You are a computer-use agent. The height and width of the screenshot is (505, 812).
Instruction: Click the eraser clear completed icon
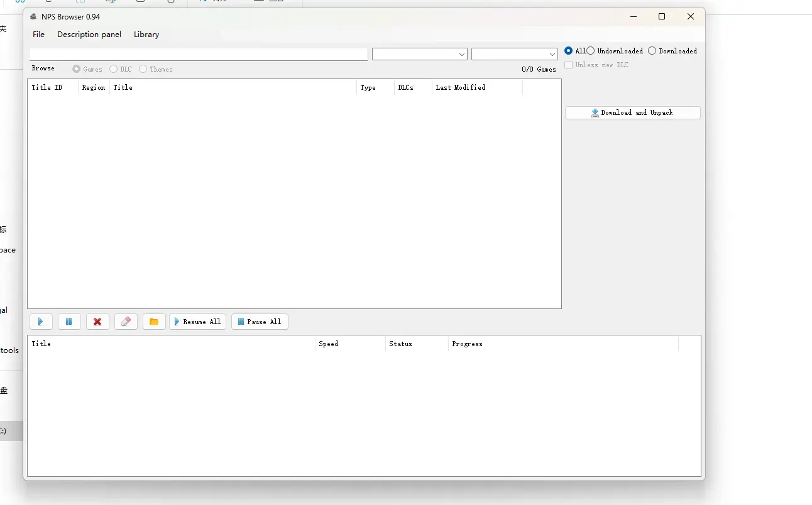point(126,322)
